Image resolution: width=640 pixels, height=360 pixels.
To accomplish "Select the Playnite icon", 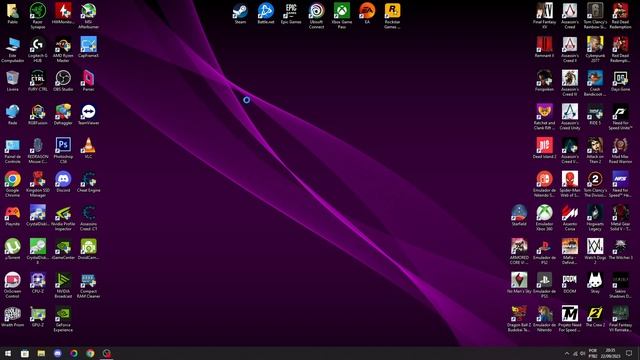I will pos(12,216).
